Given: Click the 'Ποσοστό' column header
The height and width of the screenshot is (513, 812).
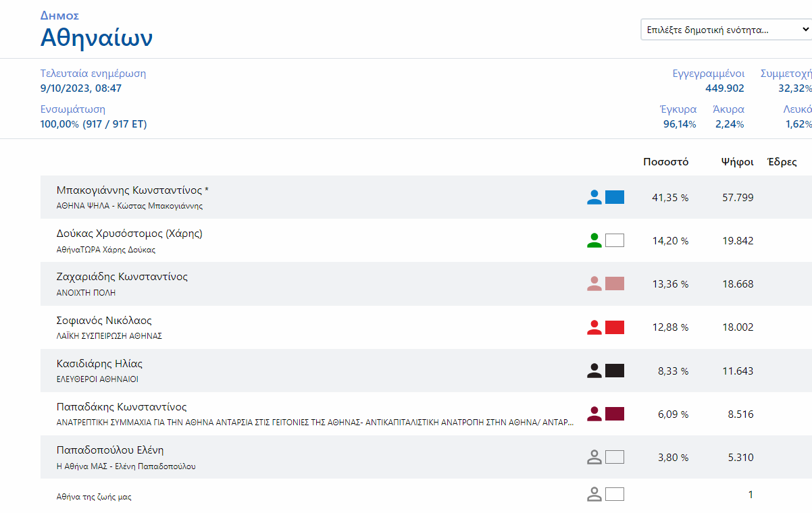Looking at the screenshot, I should tap(665, 162).
